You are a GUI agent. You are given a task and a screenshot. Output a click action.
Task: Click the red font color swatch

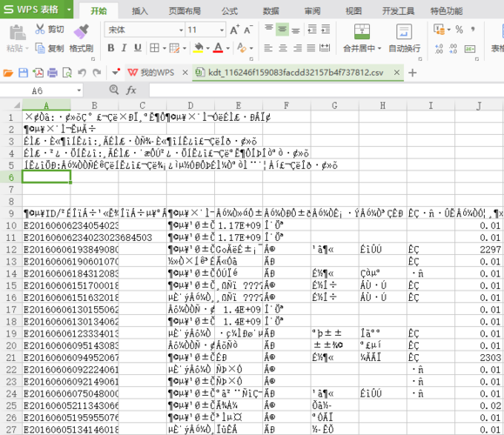[x=218, y=48]
